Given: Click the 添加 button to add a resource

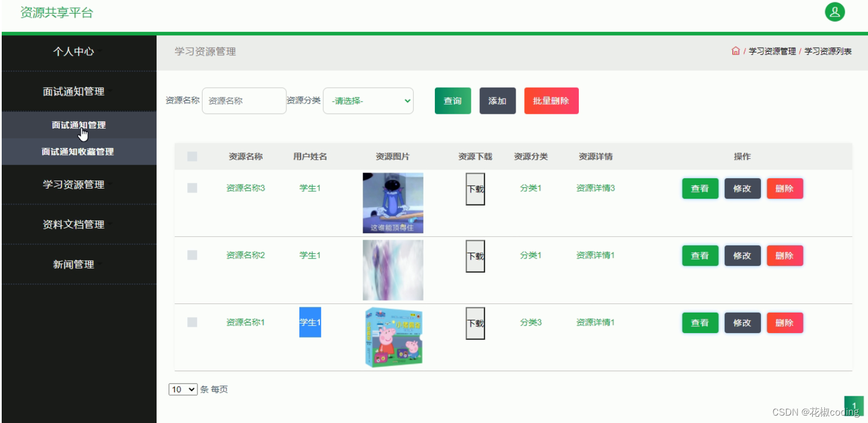Looking at the screenshot, I should coord(497,101).
